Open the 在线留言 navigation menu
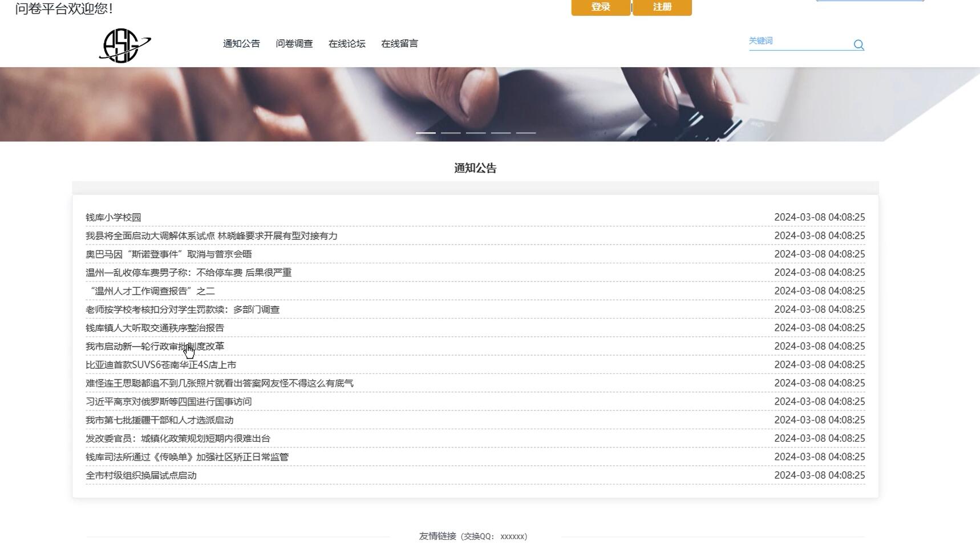Image resolution: width=980 pixels, height=554 pixels. click(400, 43)
